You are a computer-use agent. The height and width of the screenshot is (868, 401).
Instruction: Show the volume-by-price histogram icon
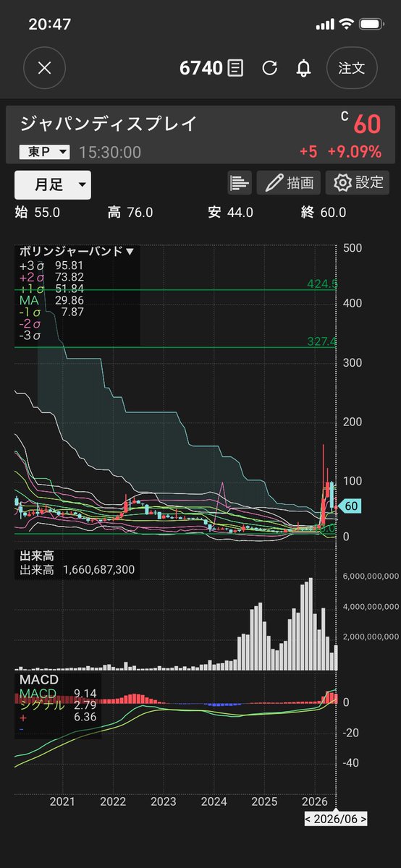[x=239, y=183]
